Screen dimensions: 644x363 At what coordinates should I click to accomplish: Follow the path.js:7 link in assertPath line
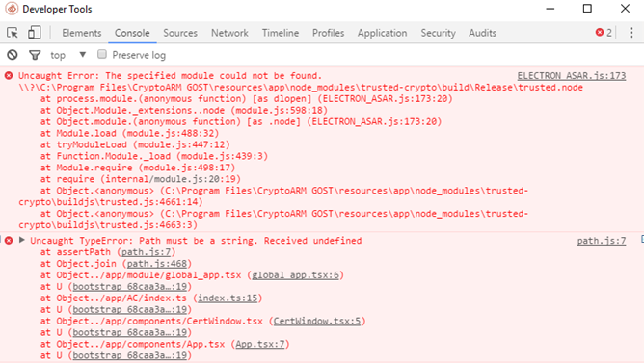tap(146, 252)
